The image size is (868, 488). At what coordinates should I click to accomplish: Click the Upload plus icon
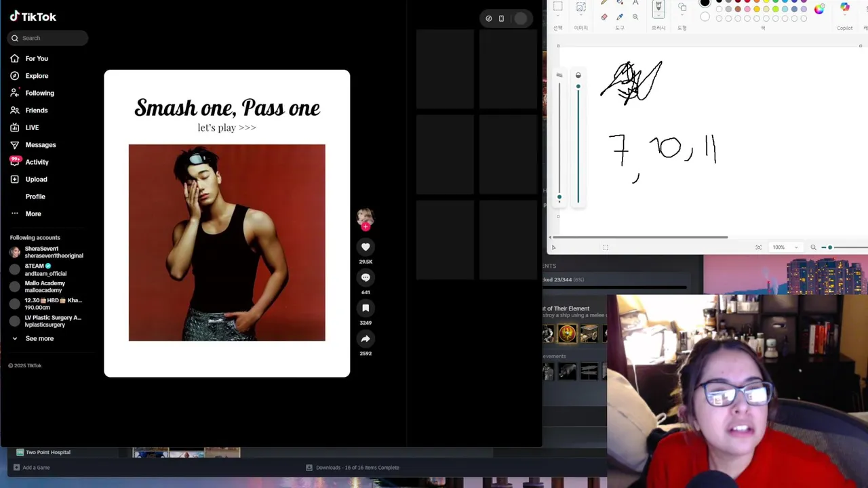tap(15, 180)
